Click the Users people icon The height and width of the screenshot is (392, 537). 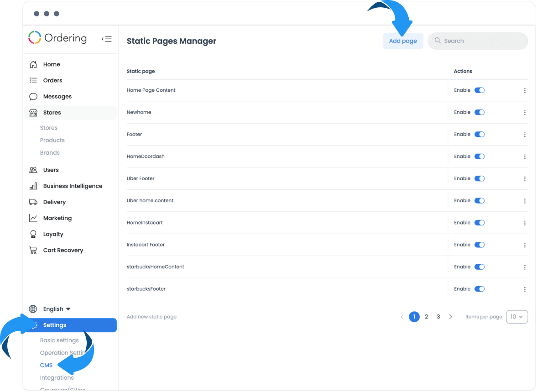(x=33, y=170)
